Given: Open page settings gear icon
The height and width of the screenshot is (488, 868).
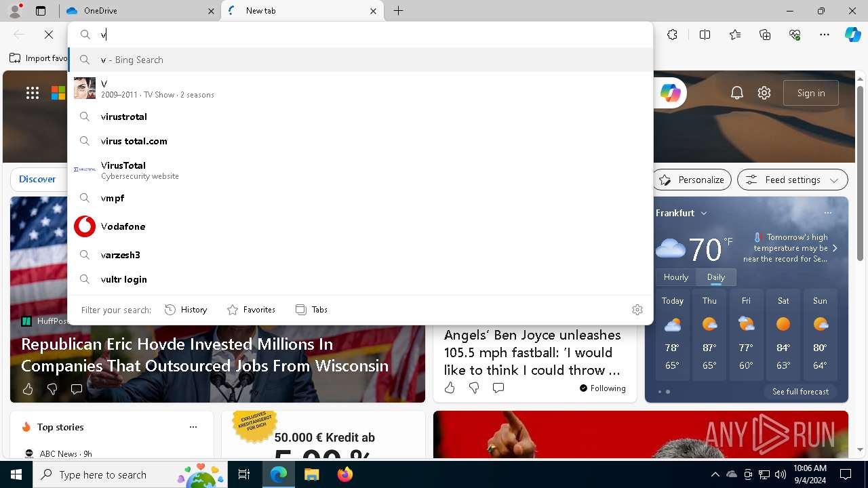Looking at the screenshot, I should [764, 94].
